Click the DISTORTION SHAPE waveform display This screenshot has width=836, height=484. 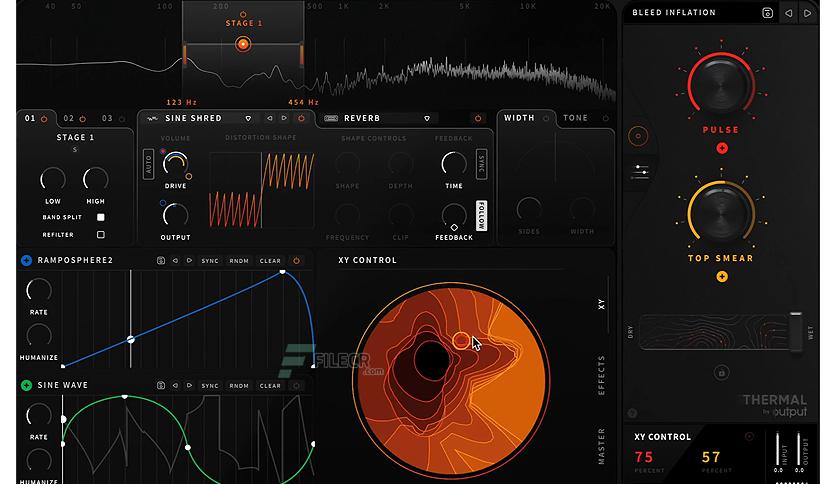[262, 190]
